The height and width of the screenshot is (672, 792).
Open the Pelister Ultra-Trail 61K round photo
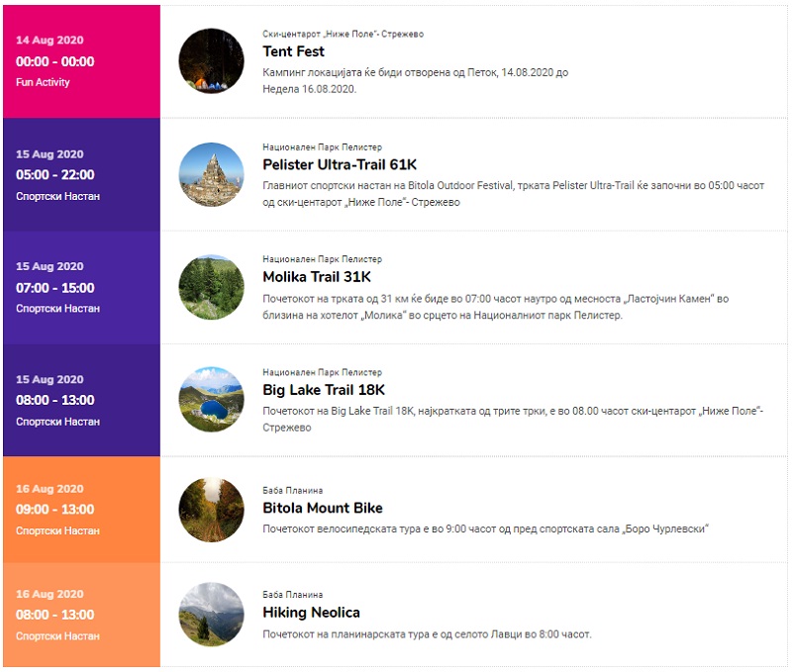[x=211, y=174]
